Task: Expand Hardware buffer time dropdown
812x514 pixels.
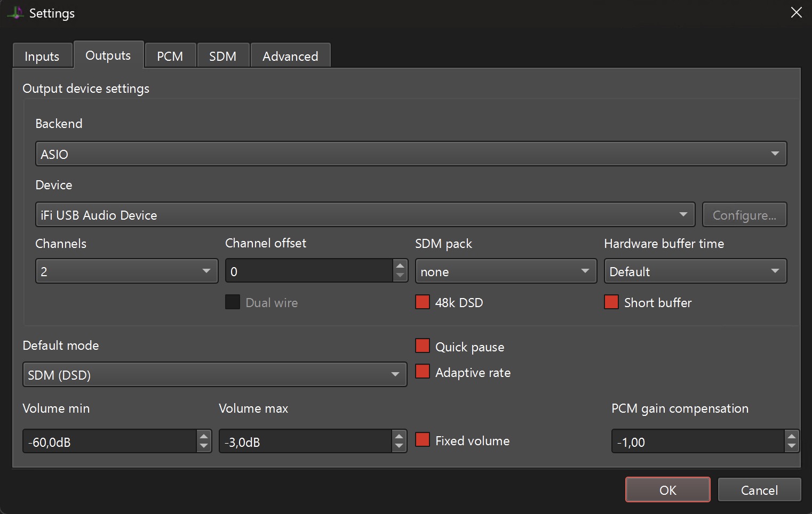Action: [695, 271]
